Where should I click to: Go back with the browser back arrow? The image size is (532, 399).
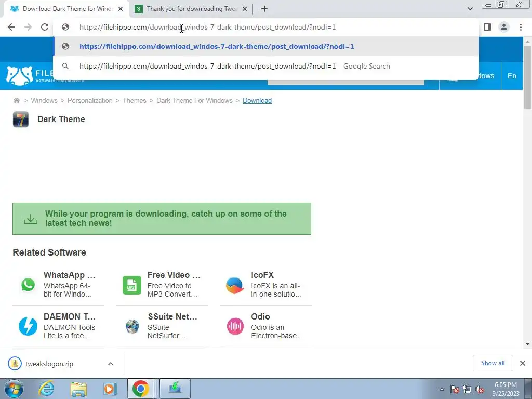coord(11,27)
